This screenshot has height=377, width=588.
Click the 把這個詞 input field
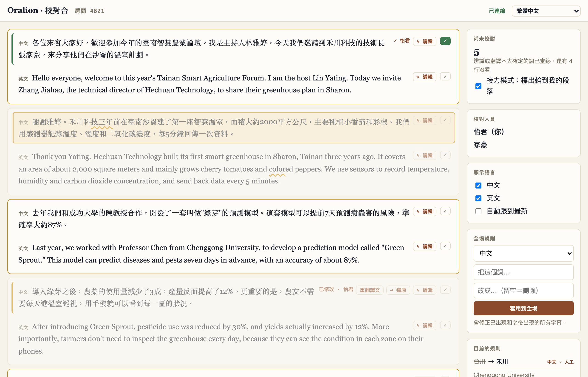pos(523,272)
